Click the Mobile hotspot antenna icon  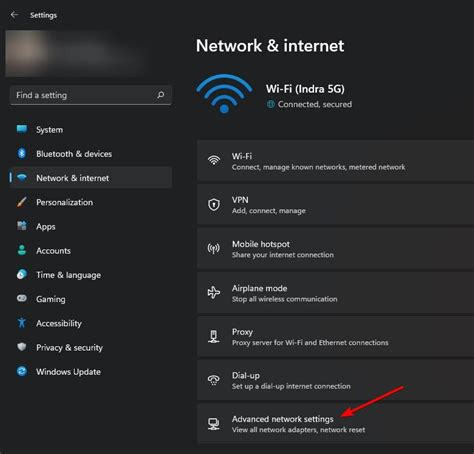(214, 249)
